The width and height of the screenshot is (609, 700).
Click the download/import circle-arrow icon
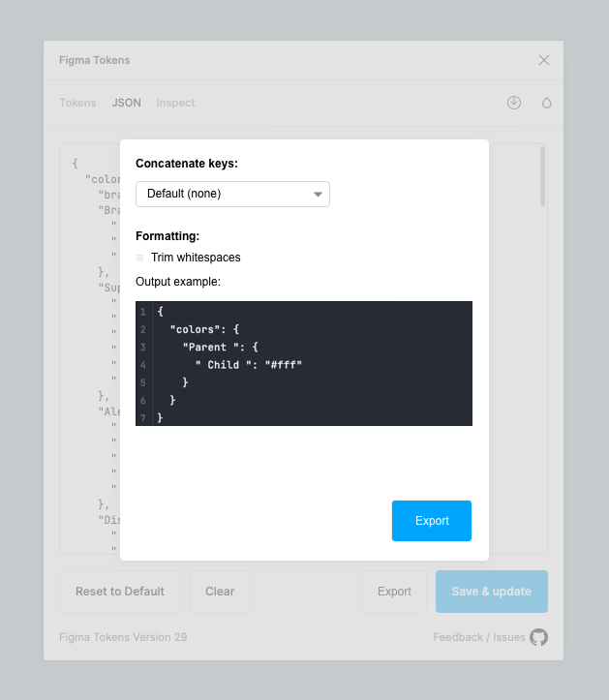click(514, 103)
